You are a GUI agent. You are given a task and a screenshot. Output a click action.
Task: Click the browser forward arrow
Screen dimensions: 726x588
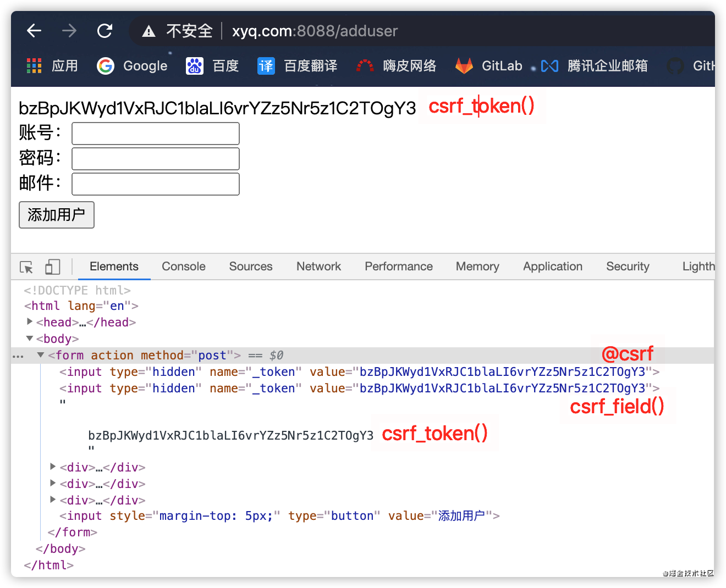click(x=69, y=31)
